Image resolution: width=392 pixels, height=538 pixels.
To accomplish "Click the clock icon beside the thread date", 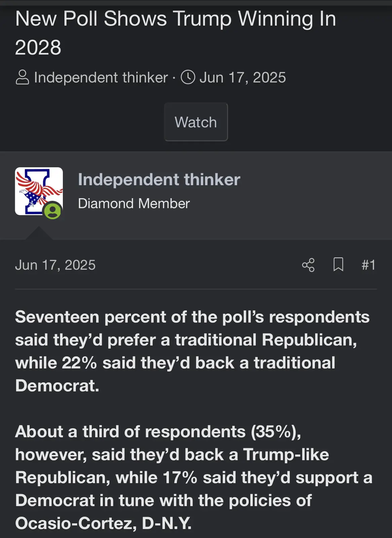I will coord(188,77).
